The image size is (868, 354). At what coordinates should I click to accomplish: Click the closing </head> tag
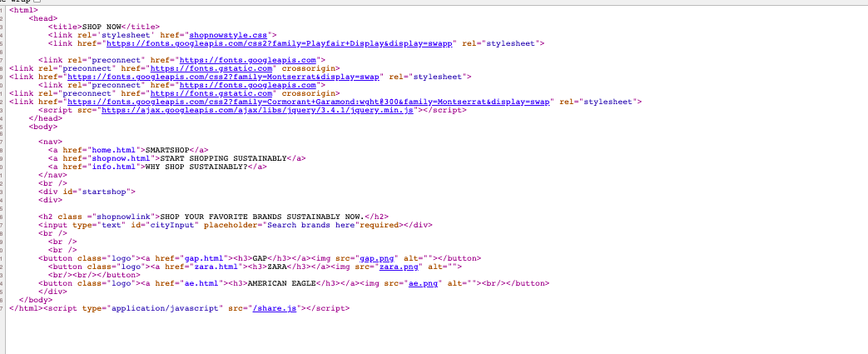(46, 118)
